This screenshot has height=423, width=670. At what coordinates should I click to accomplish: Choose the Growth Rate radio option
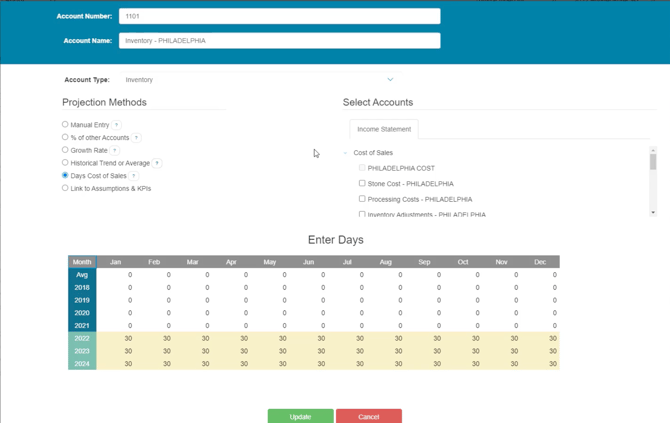tap(65, 150)
